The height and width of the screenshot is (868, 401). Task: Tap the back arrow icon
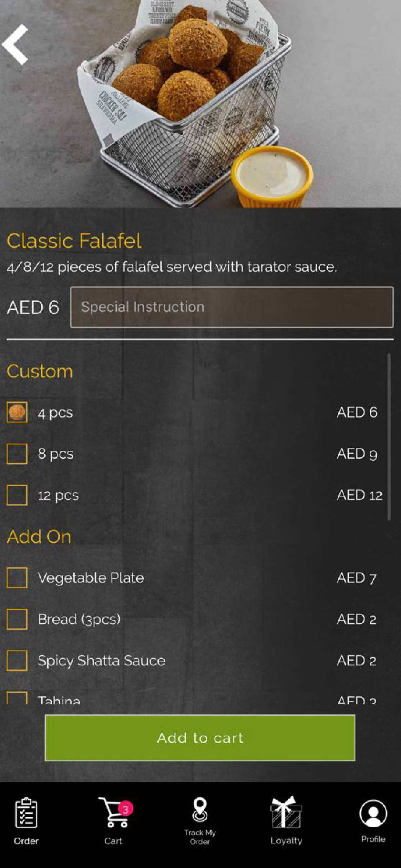pos(15,44)
